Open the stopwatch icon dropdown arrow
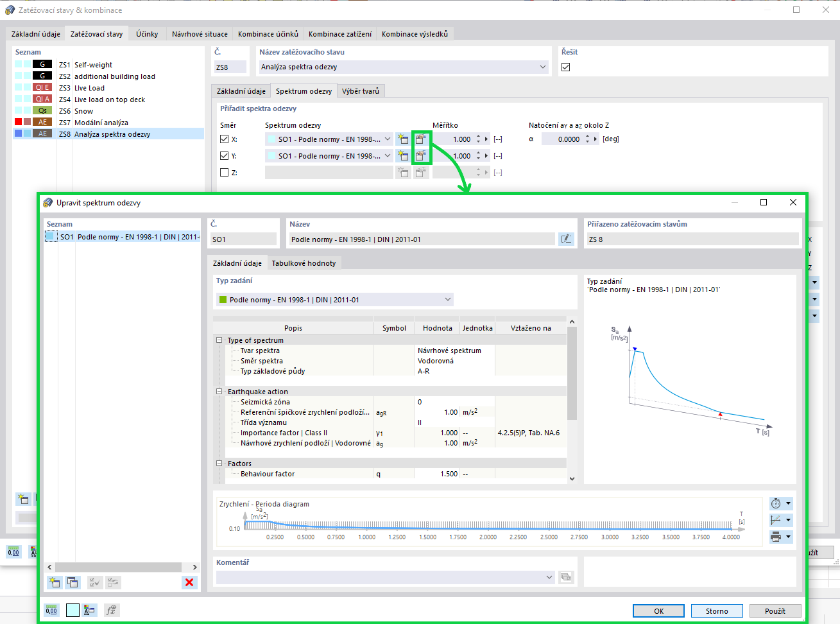Screen dimensions: 840x624 (x=789, y=503)
